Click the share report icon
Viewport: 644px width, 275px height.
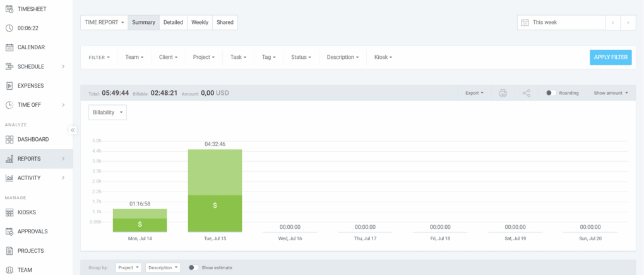(527, 93)
